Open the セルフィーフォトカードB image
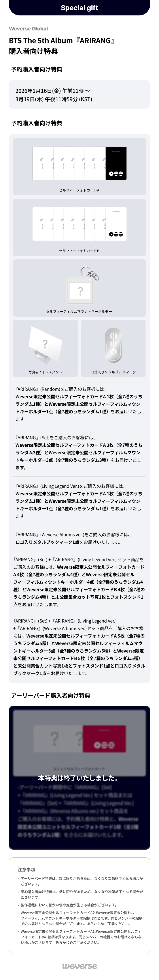The image size is (159, 980). (x=79, y=227)
